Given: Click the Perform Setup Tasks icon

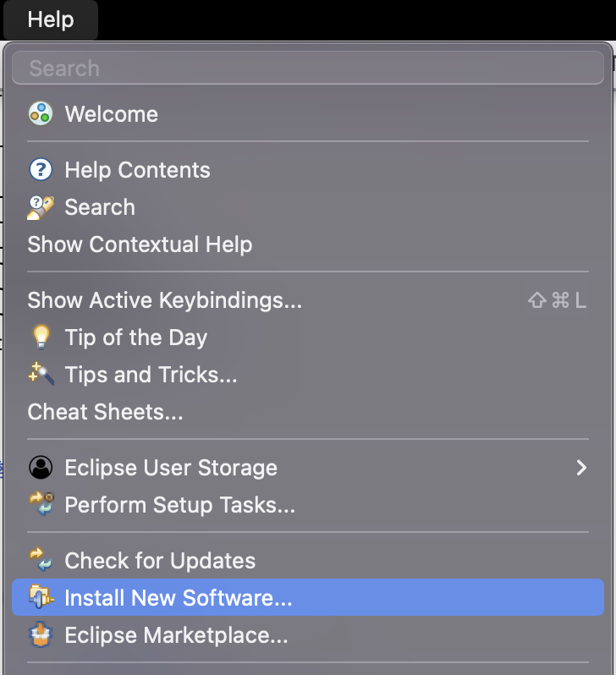Looking at the screenshot, I should [41, 505].
